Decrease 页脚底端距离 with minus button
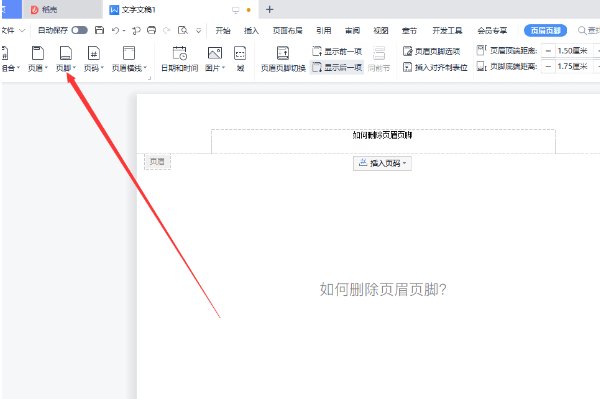The width and height of the screenshot is (600, 399). [548, 66]
